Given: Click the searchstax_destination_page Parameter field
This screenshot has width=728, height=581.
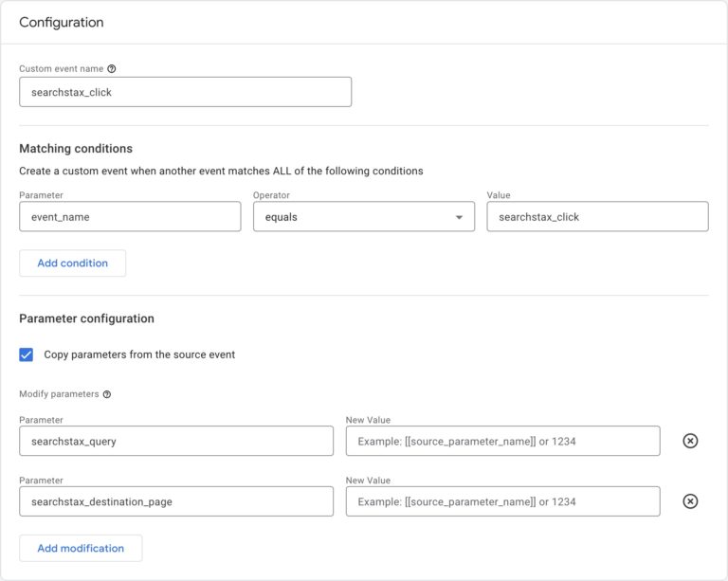Looking at the screenshot, I should [176, 501].
